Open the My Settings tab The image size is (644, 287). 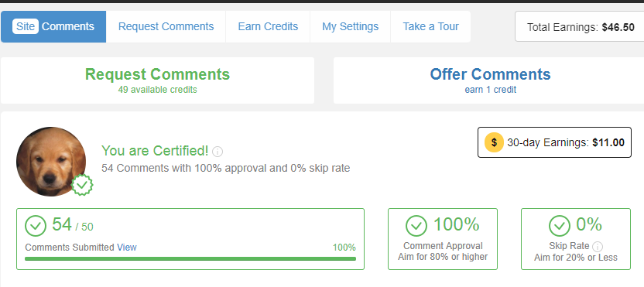(351, 26)
